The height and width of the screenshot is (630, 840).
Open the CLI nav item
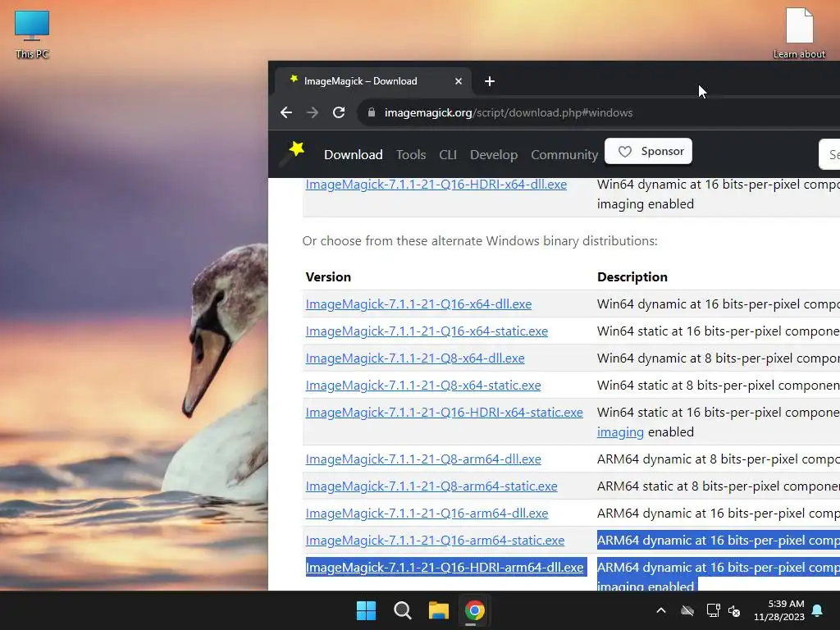pyautogui.click(x=448, y=155)
